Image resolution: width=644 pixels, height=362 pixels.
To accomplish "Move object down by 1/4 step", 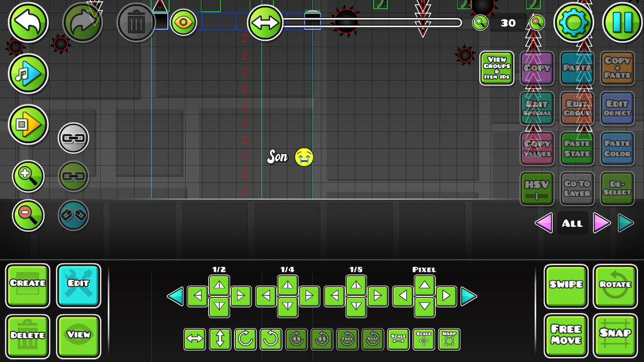I will (288, 307).
